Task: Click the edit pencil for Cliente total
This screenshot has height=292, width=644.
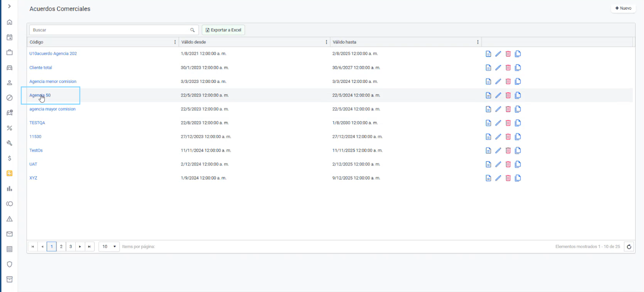Action: [x=498, y=68]
